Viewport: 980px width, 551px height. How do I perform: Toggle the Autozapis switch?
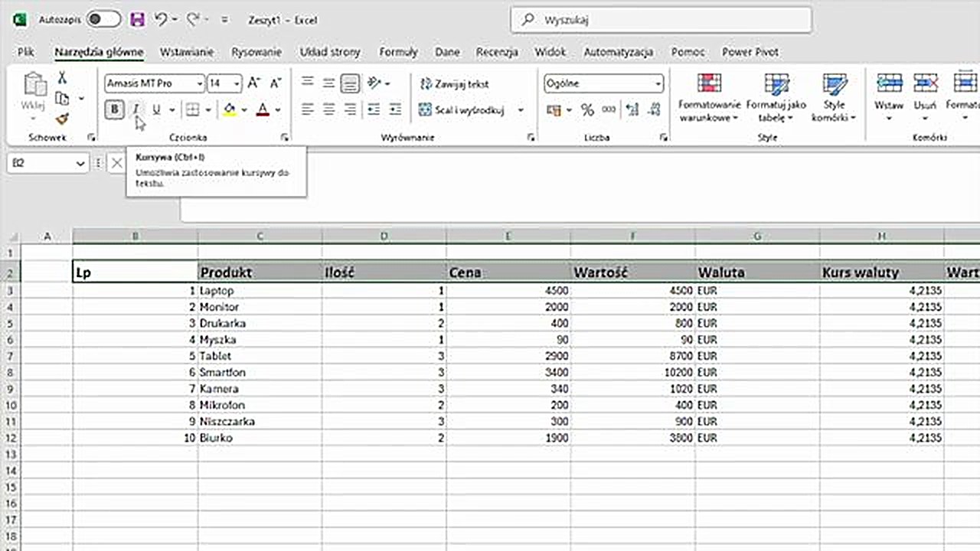(x=103, y=20)
